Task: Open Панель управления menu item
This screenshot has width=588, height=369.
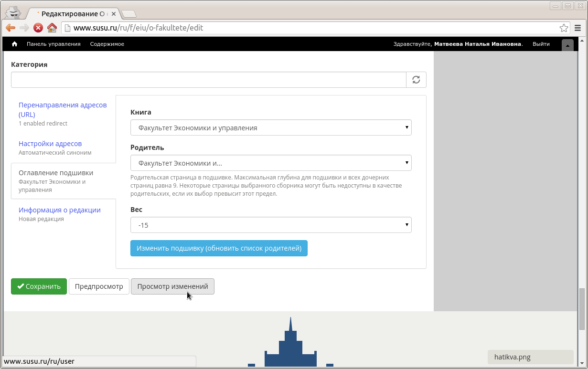Action: click(53, 44)
